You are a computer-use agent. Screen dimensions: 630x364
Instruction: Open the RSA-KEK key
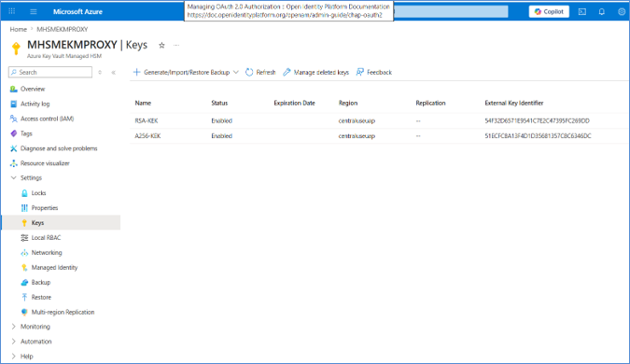[x=147, y=120]
